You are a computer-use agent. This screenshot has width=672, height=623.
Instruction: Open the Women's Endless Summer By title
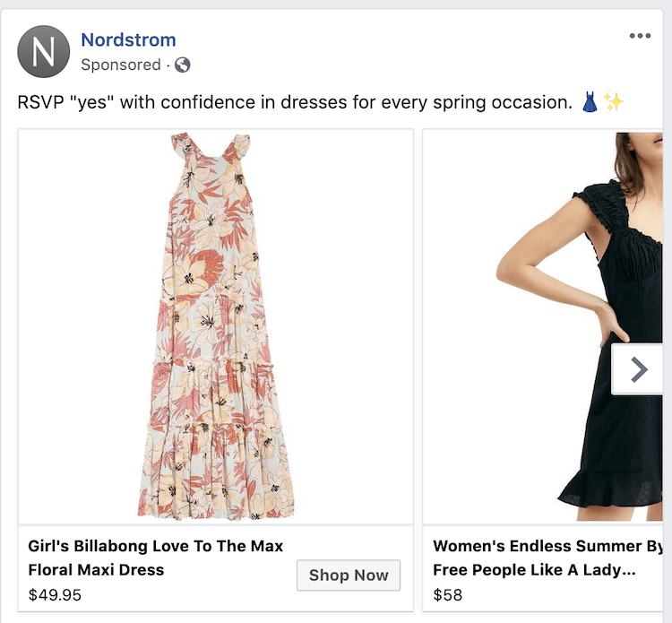coord(547,546)
